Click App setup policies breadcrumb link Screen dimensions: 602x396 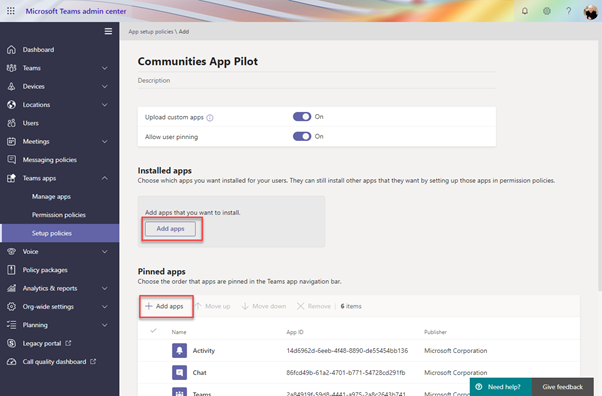click(x=150, y=31)
